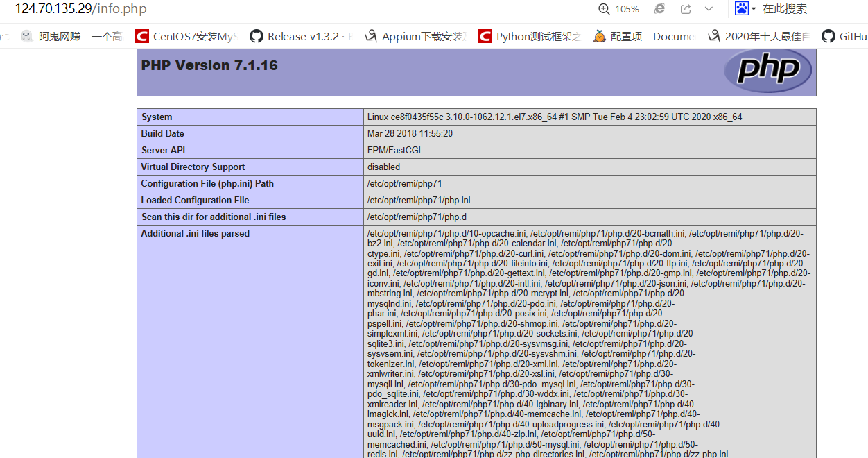Click the red C icon of CentOS7 bookmark

(142, 37)
